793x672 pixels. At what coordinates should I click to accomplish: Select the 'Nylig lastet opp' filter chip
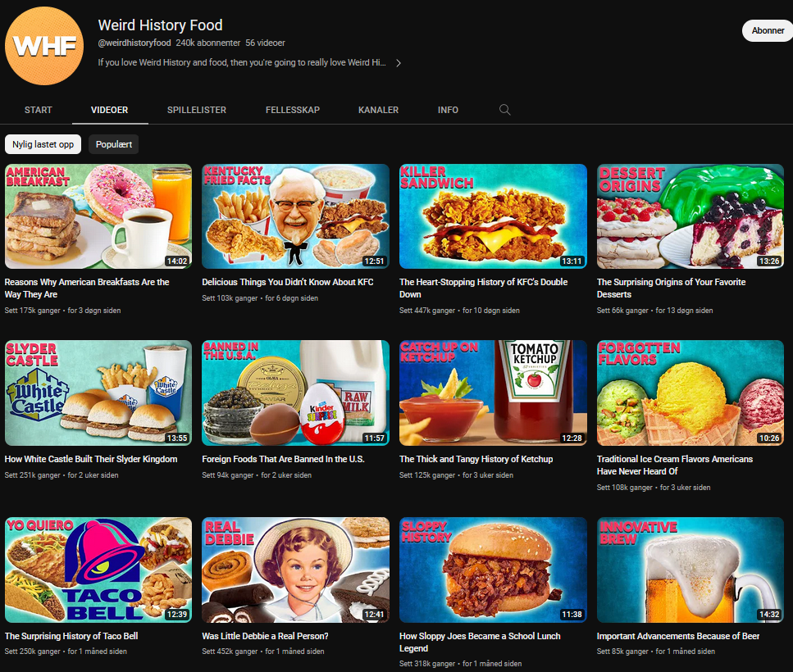tap(43, 144)
